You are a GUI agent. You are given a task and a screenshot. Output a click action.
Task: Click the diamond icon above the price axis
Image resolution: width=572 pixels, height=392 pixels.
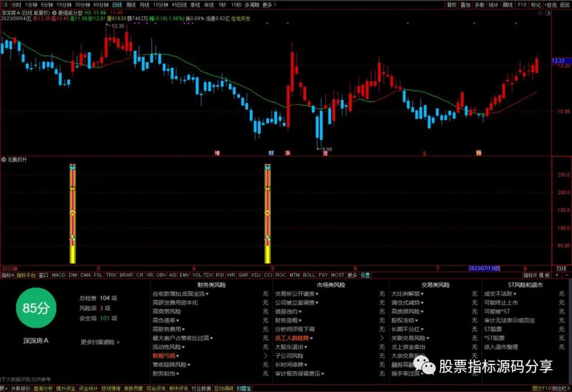pyautogui.click(x=540, y=13)
